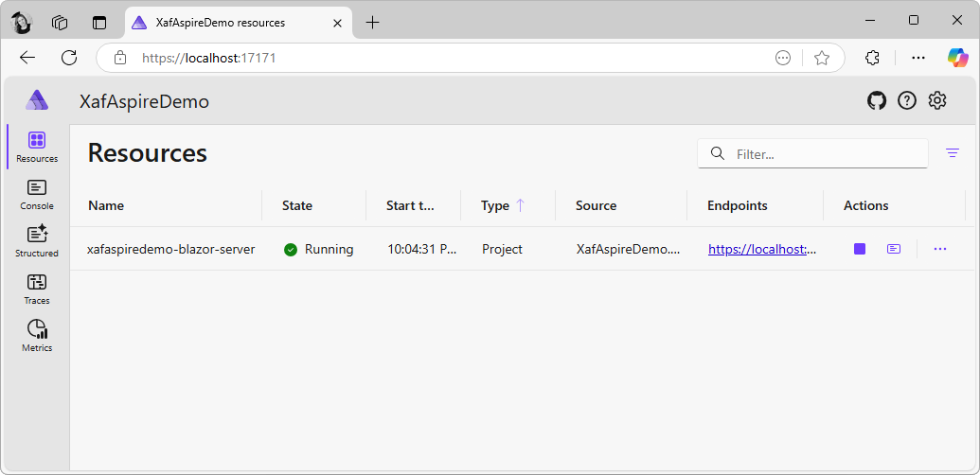
Task: Stop the xafaspiredemo-blazor-server resource
Action: [860, 249]
